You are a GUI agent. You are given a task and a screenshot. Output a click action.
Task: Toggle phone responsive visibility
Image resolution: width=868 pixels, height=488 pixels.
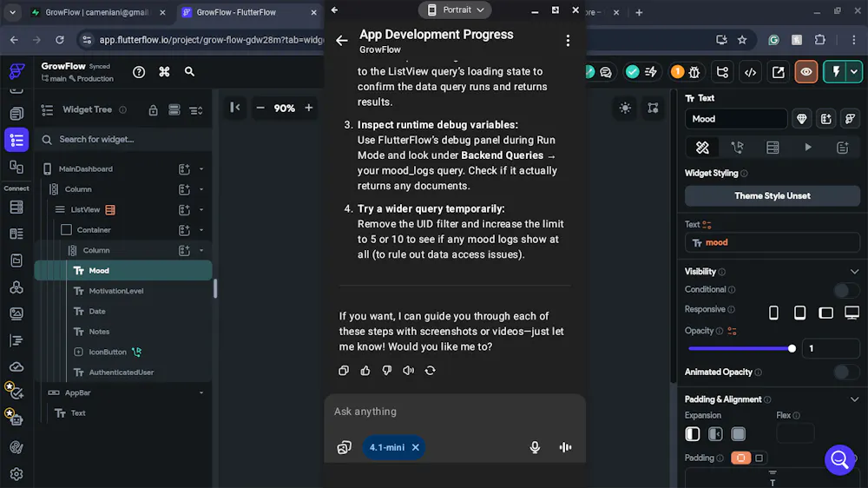(773, 313)
